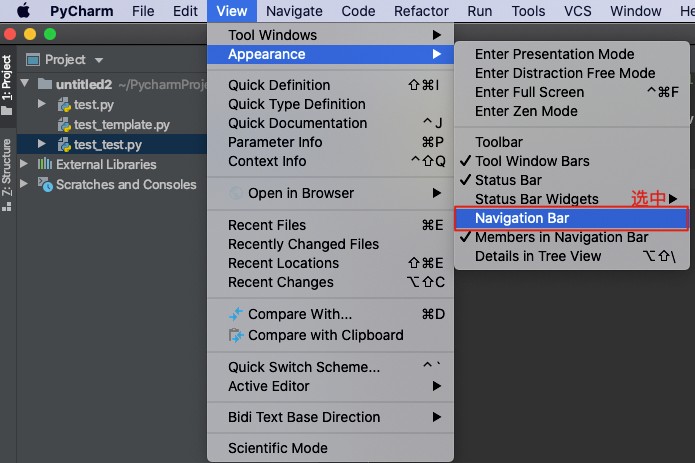Toggle Scientific Mode

(x=330, y=448)
